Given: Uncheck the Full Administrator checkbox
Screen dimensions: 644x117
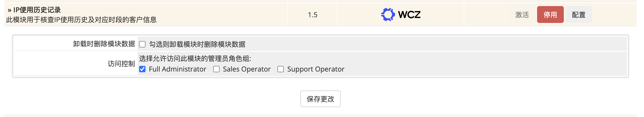Looking at the screenshot, I should (x=142, y=69).
